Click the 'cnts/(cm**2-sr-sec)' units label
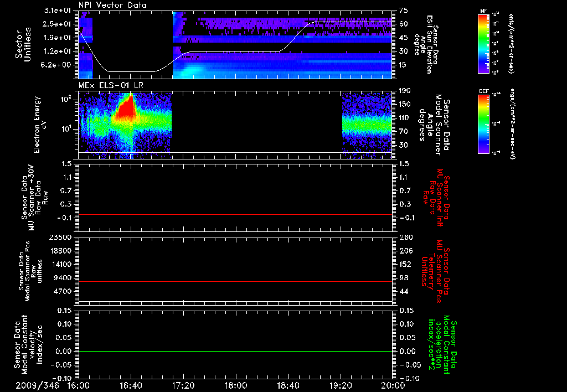 click(x=511, y=44)
